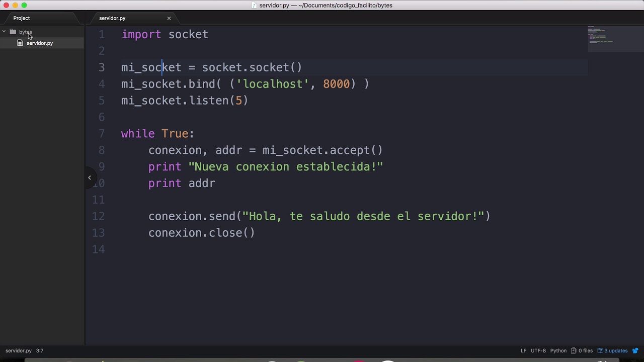Click line number 12 in the gutter
644x362 pixels.
(x=99, y=216)
